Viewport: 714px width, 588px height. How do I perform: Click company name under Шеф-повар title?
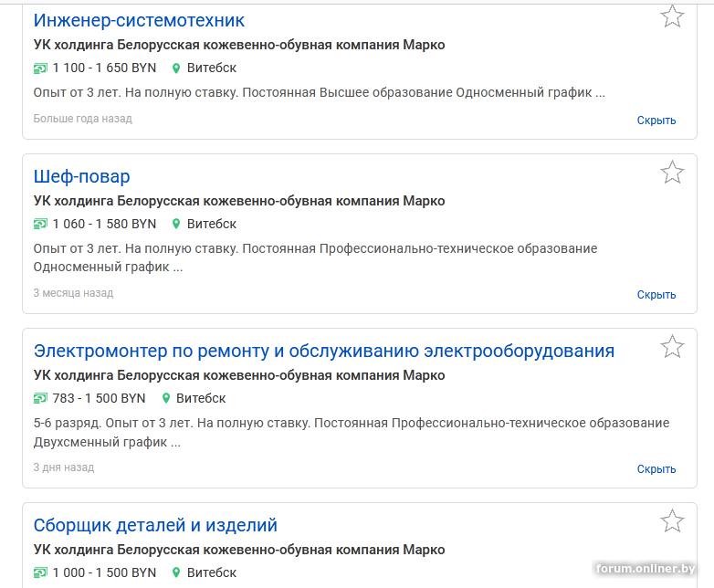tap(239, 201)
